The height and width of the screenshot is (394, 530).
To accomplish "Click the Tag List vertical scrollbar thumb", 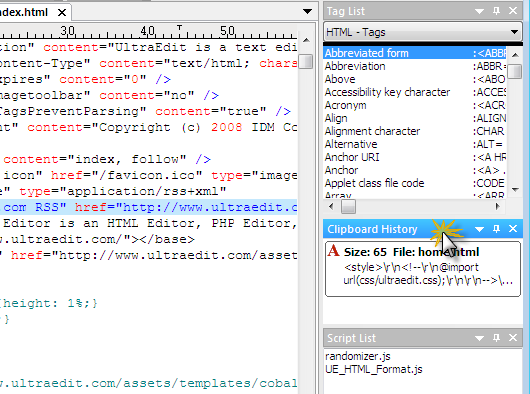I will pyautogui.click(x=515, y=71).
